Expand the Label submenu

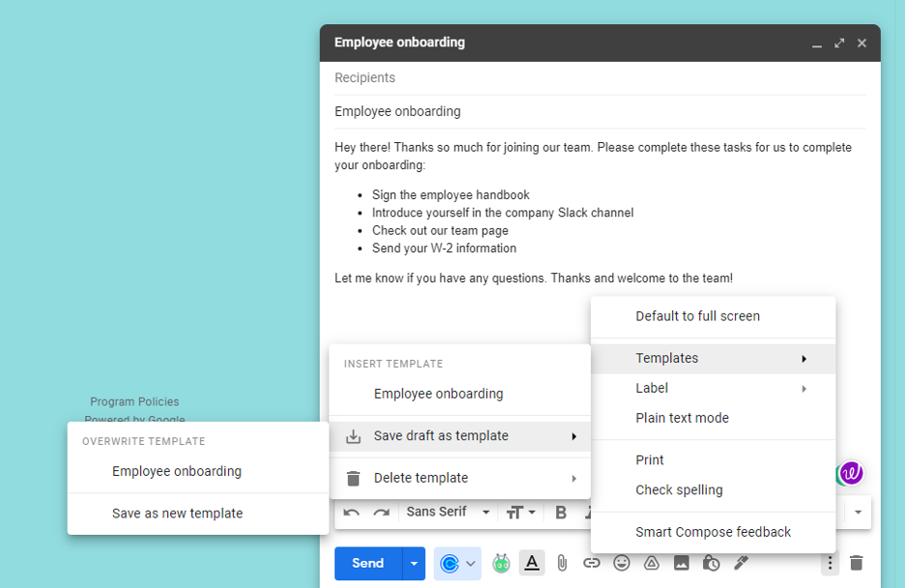point(713,389)
